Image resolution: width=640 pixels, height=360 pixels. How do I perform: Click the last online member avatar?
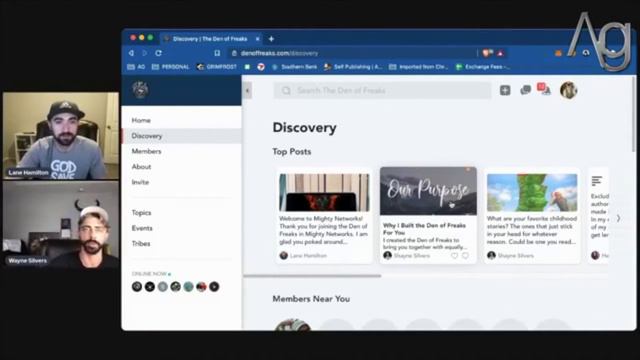point(214,287)
